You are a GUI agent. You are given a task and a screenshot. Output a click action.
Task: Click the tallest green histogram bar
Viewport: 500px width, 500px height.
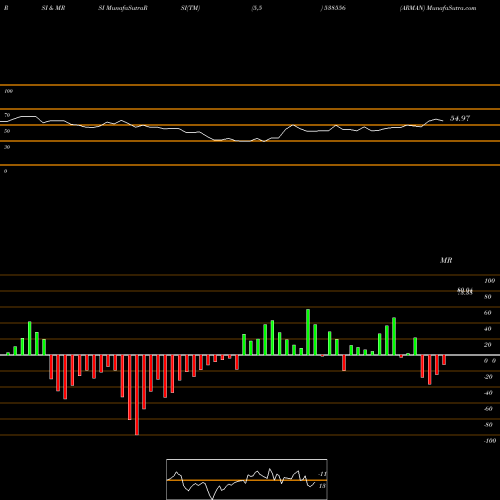308,332
